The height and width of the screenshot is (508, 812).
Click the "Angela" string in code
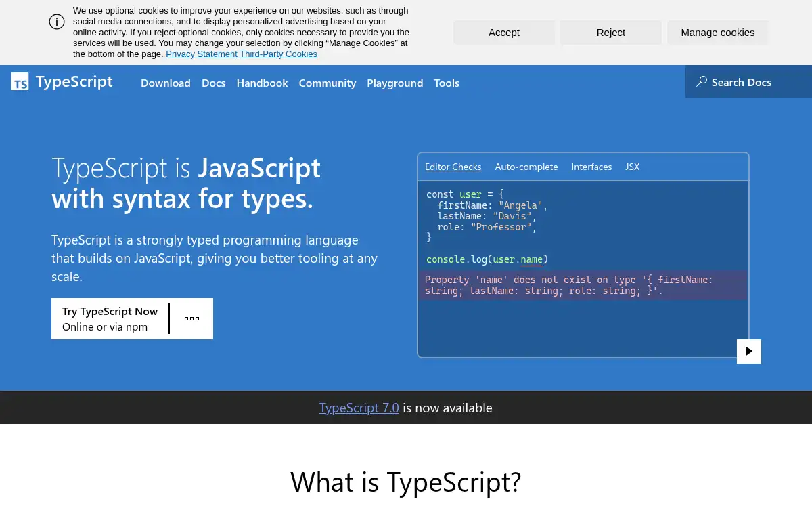pyautogui.click(x=521, y=205)
